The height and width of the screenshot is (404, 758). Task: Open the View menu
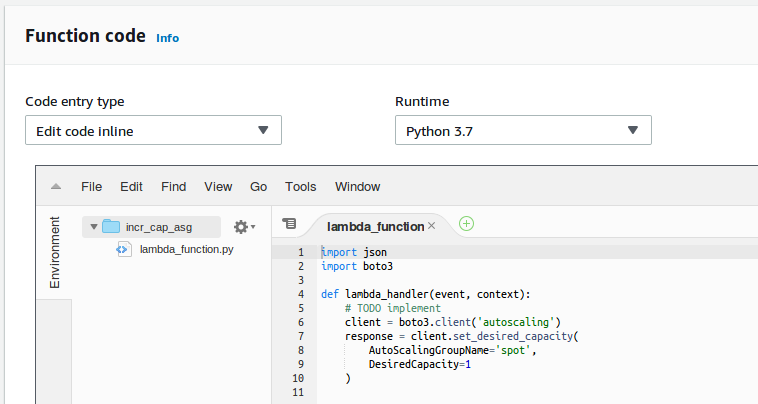(x=218, y=187)
